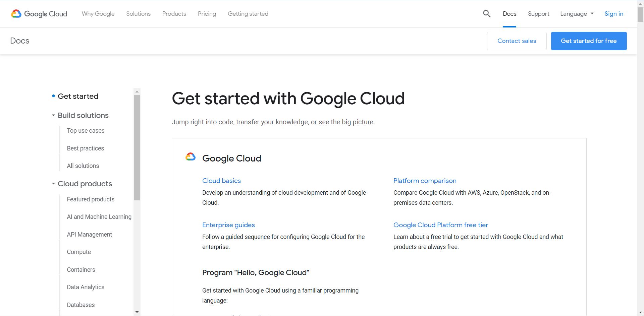Open the Platform comparison link
The height and width of the screenshot is (316, 644).
pos(425,181)
